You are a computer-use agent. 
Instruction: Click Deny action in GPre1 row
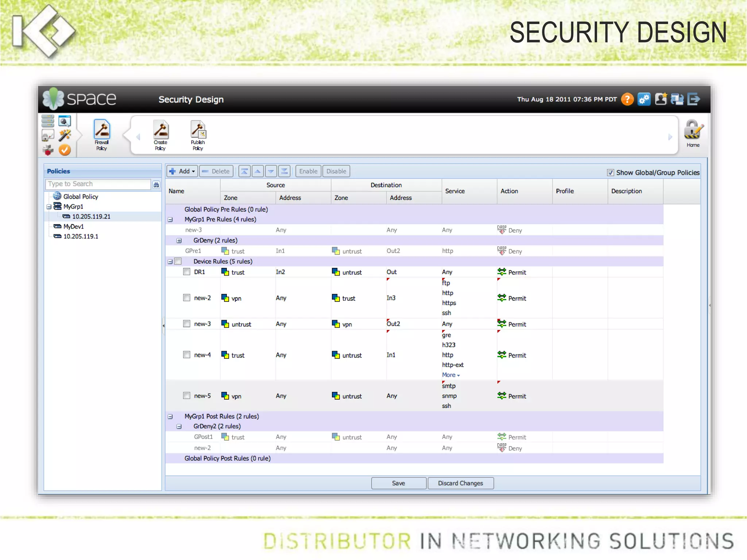pyautogui.click(x=510, y=251)
